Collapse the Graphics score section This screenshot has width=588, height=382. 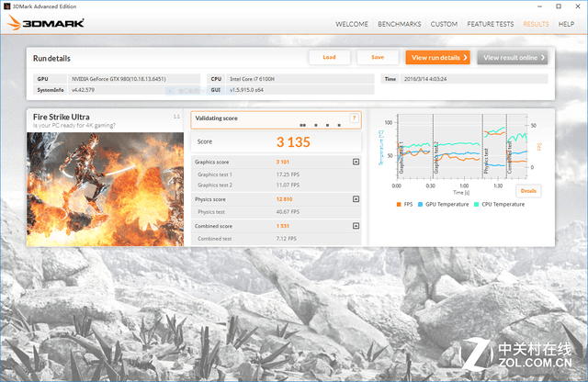point(356,162)
